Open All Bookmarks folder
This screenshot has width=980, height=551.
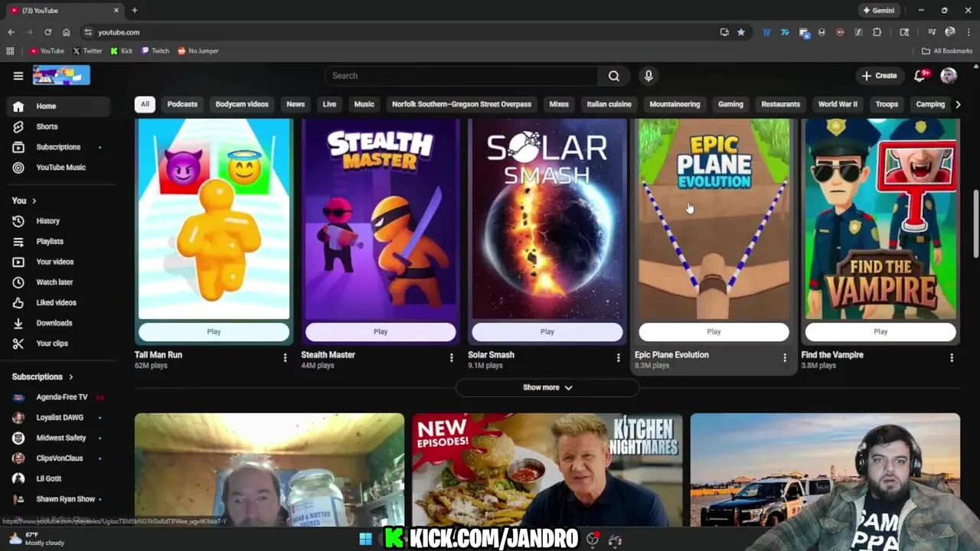click(947, 51)
